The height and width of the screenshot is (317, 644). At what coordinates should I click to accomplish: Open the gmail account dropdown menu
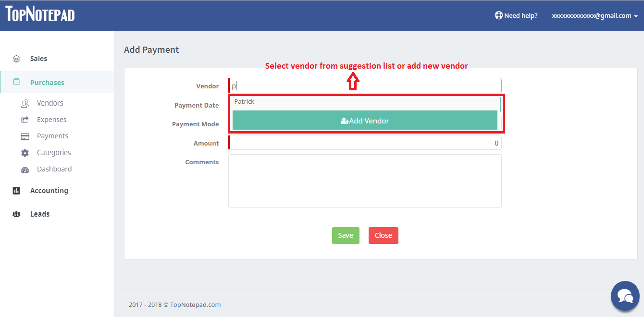coord(594,15)
